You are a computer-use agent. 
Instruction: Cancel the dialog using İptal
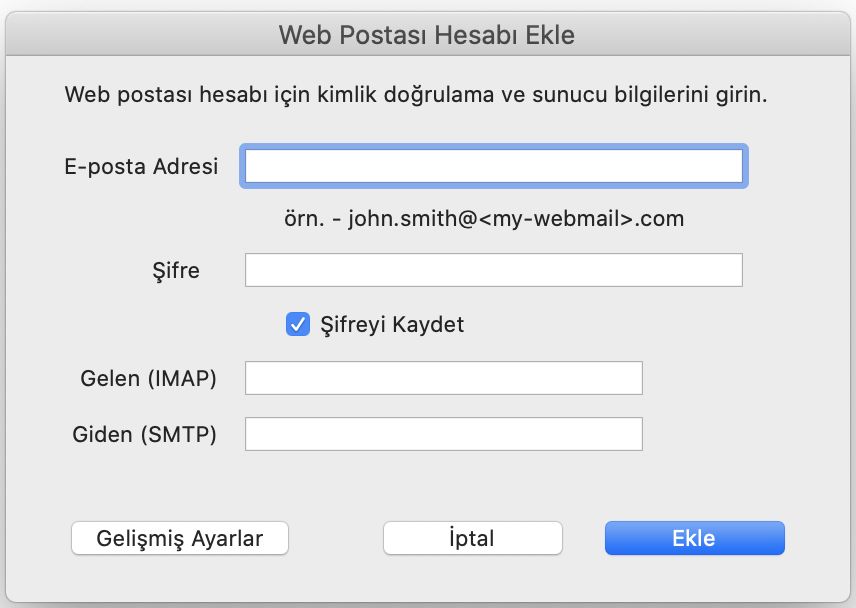pos(472,538)
